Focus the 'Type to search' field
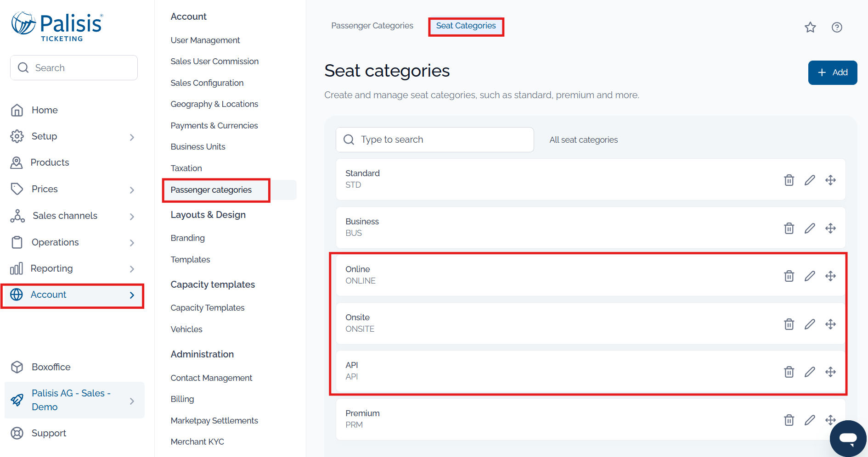 pos(435,139)
